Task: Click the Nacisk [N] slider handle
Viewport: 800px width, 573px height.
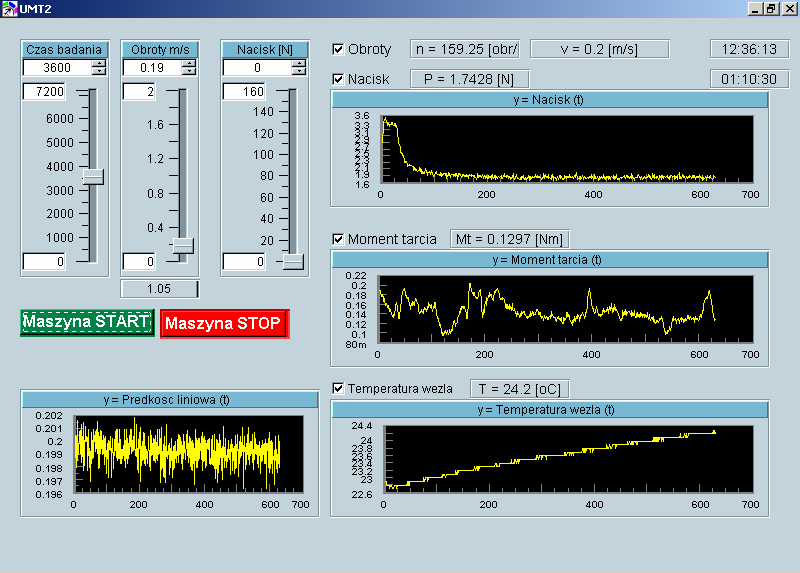Action: pos(293,262)
